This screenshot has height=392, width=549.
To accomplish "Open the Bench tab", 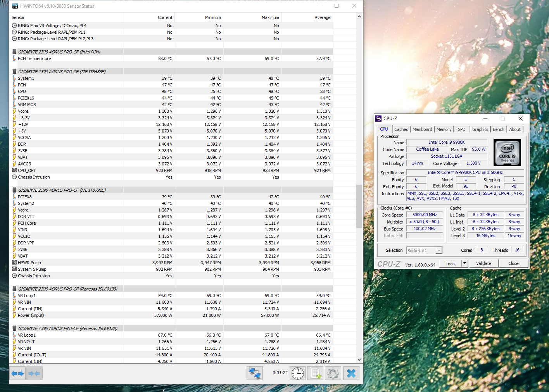I will (498, 129).
